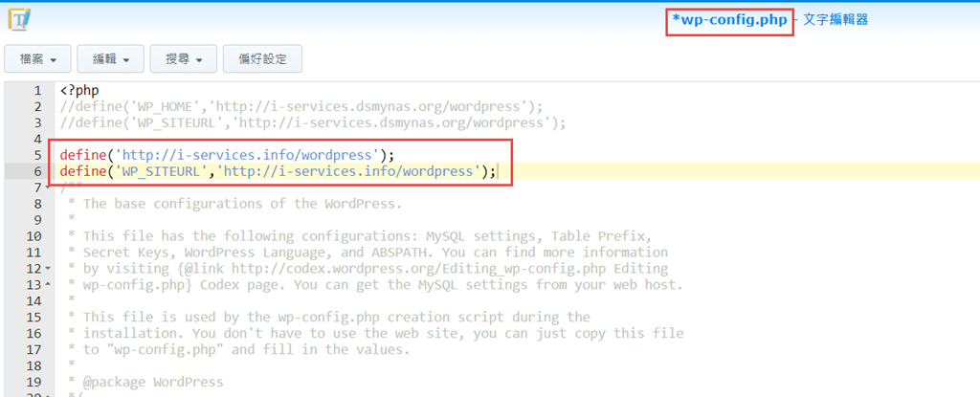This screenshot has width=980, height=397.
Task: Click the 文字編輯器 title text
Action: (x=835, y=19)
